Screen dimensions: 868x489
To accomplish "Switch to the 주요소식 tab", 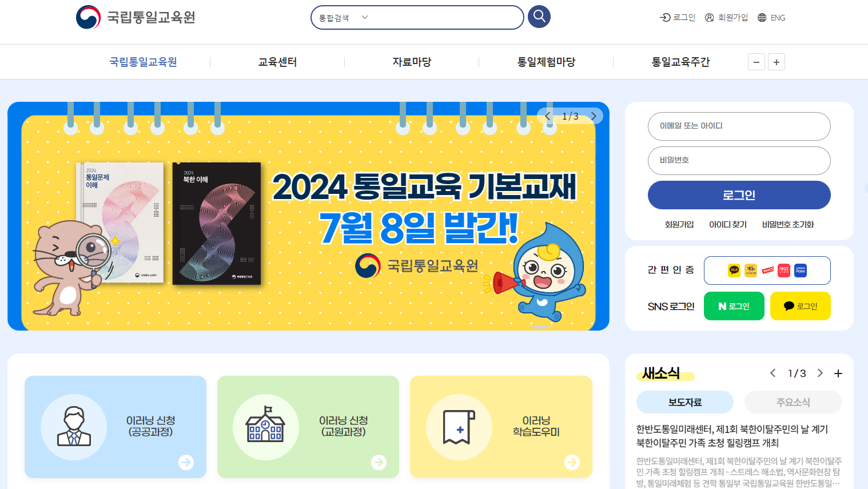I will coord(793,402).
